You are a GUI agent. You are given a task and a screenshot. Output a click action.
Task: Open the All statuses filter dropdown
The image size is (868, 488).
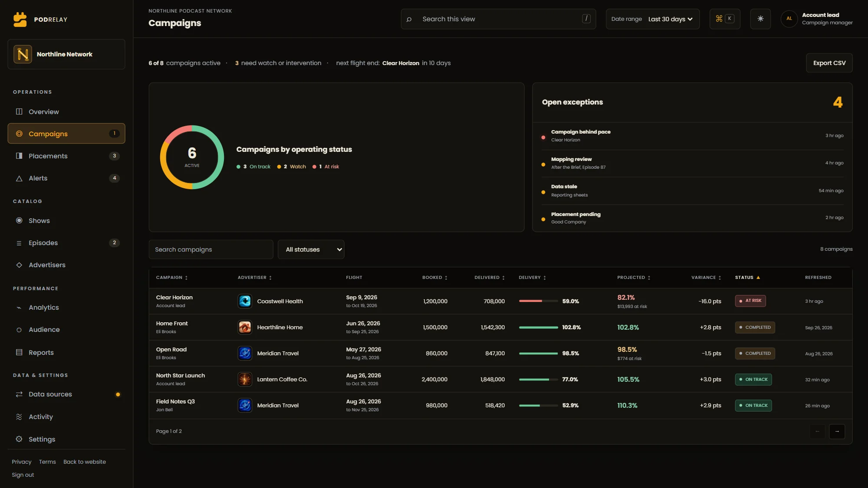click(311, 249)
